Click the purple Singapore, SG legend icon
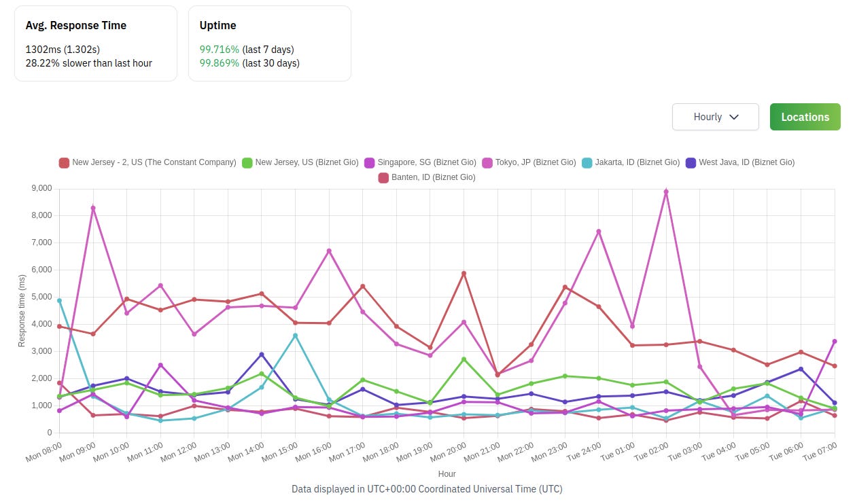 point(369,162)
